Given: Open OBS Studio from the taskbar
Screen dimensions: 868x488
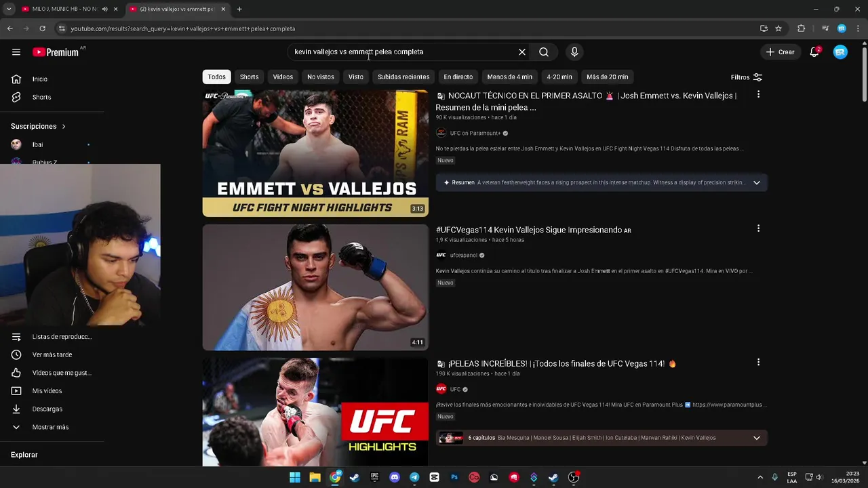Looking at the screenshot, I should 574,477.
